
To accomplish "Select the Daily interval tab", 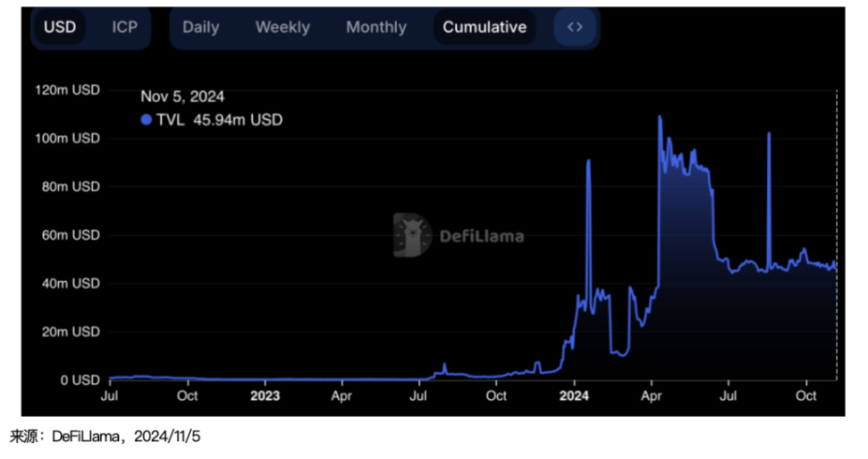I will click(200, 27).
